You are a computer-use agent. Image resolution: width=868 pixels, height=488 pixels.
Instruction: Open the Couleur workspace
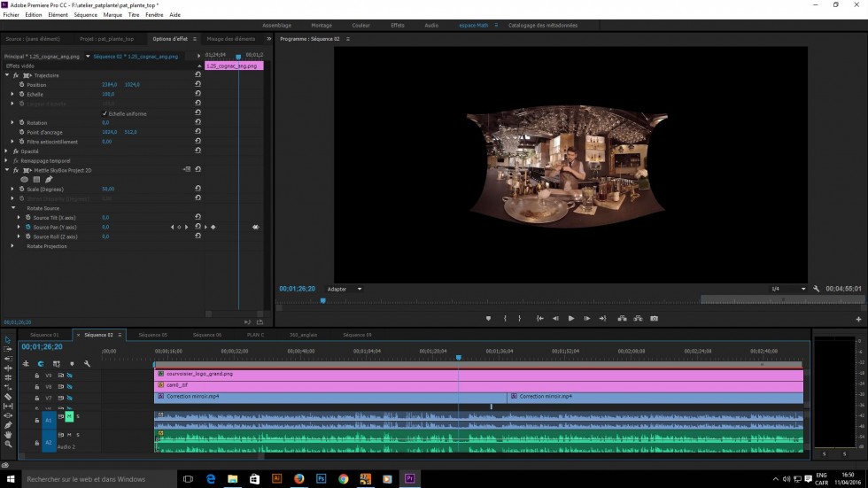coord(360,25)
